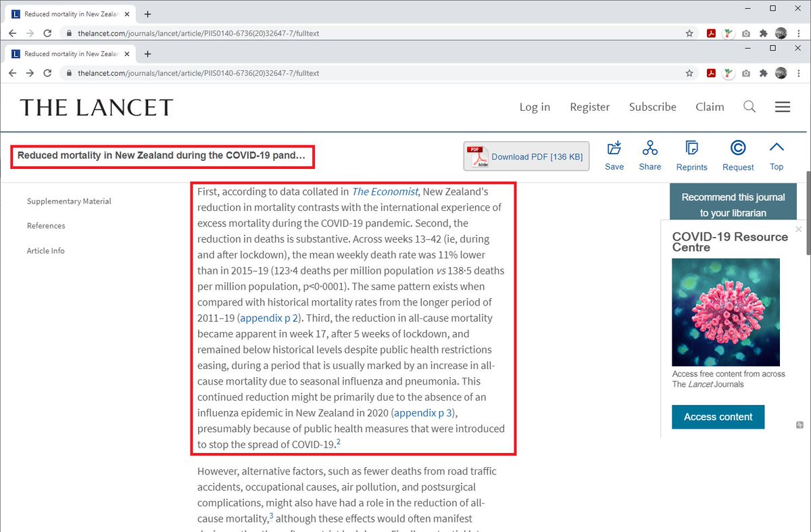
Task: Click the page's vertical scrollbar thumb
Action: pyautogui.click(x=807, y=214)
